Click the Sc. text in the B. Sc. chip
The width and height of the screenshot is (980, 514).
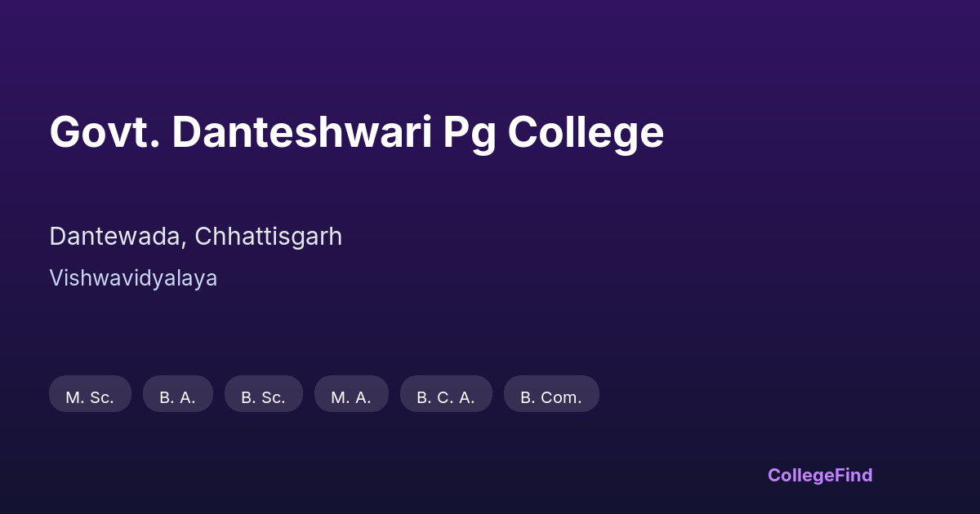tap(274, 397)
